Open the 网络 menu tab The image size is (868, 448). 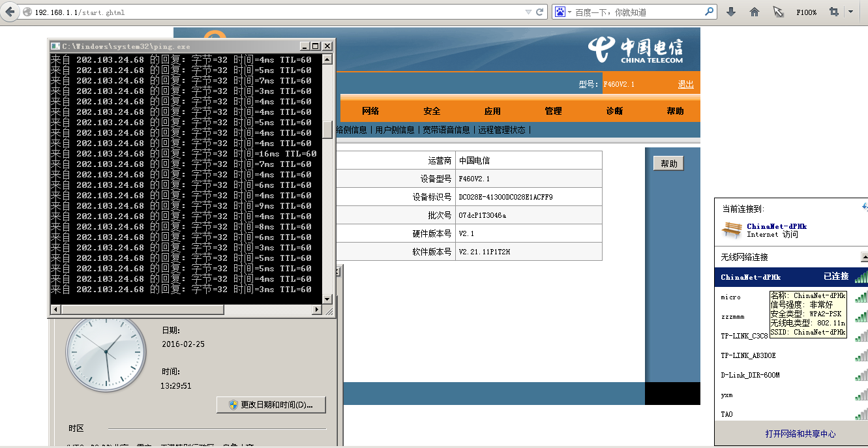[371, 111]
